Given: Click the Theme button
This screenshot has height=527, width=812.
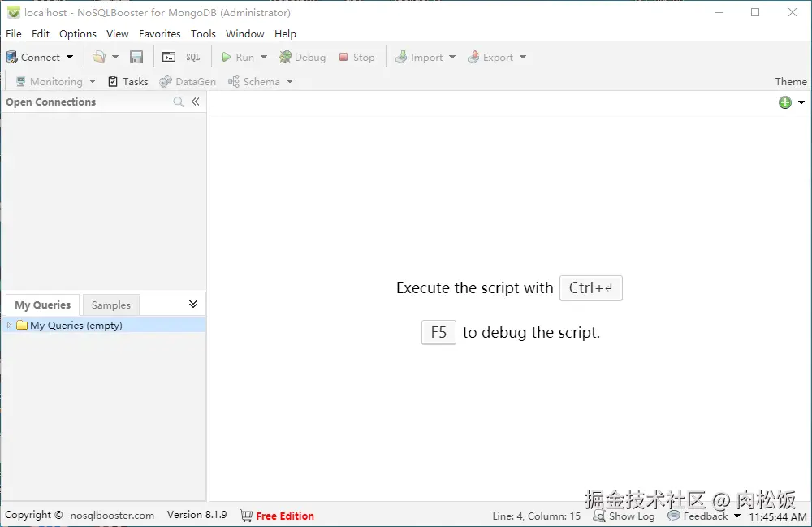Looking at the screenshot, I should pos(791,82).
